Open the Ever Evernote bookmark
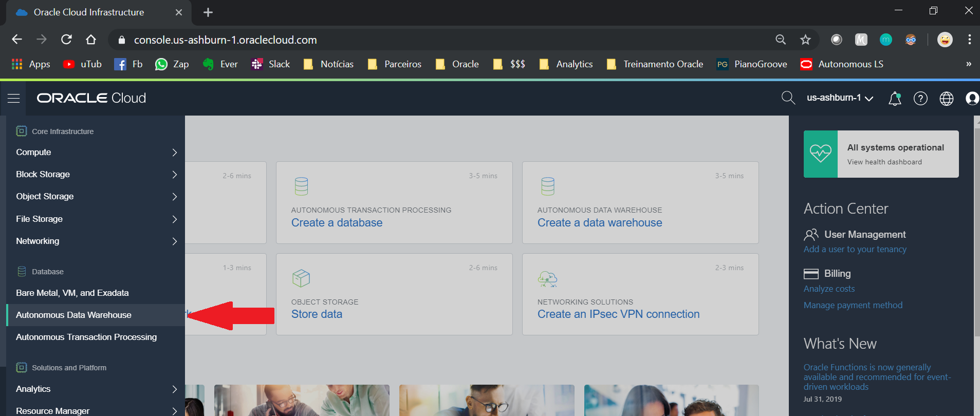 220,64
